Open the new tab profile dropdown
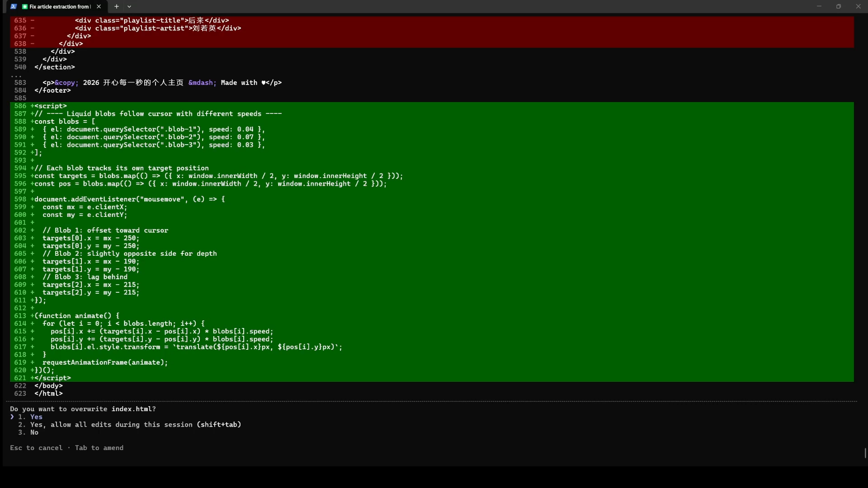868x488 pixels. 129,6
